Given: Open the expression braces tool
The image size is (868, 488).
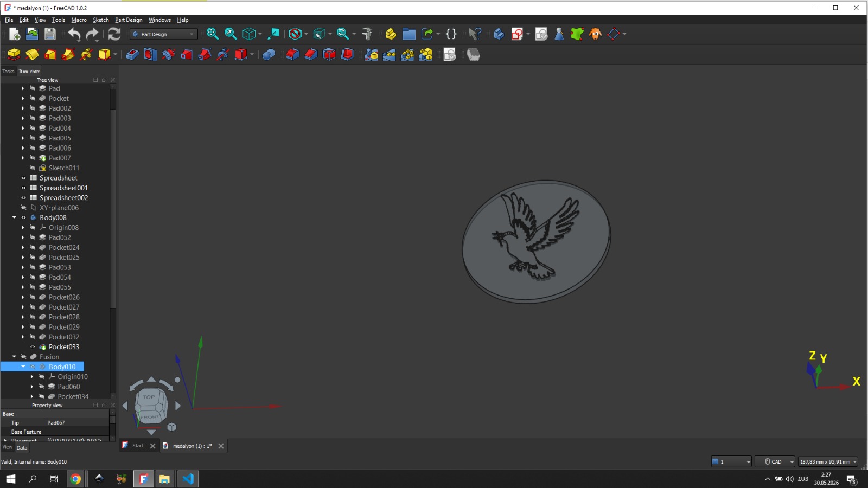Looking at the screenshot, I should tap(451, 34).
